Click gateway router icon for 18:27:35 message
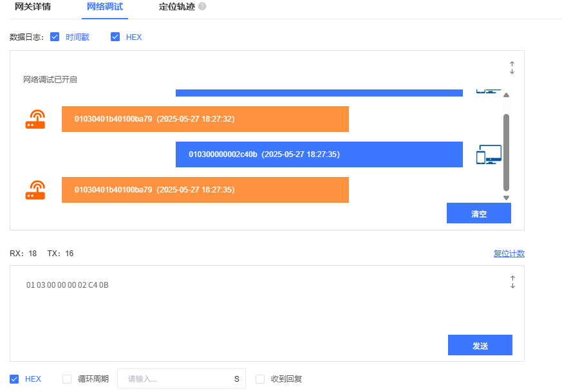 click(35, 190)
